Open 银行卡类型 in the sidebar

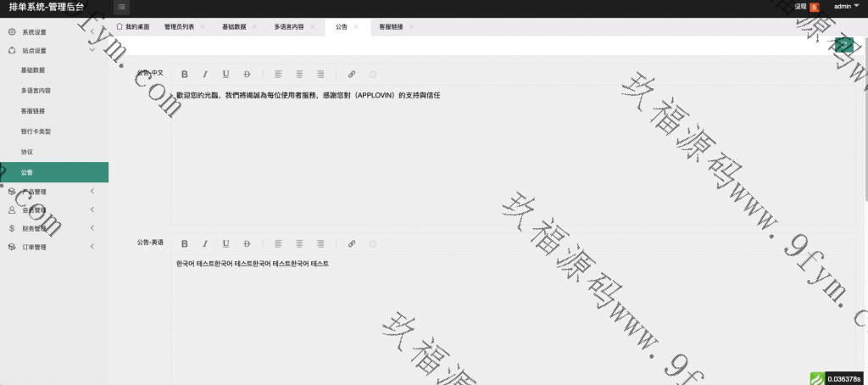[36, 131]
